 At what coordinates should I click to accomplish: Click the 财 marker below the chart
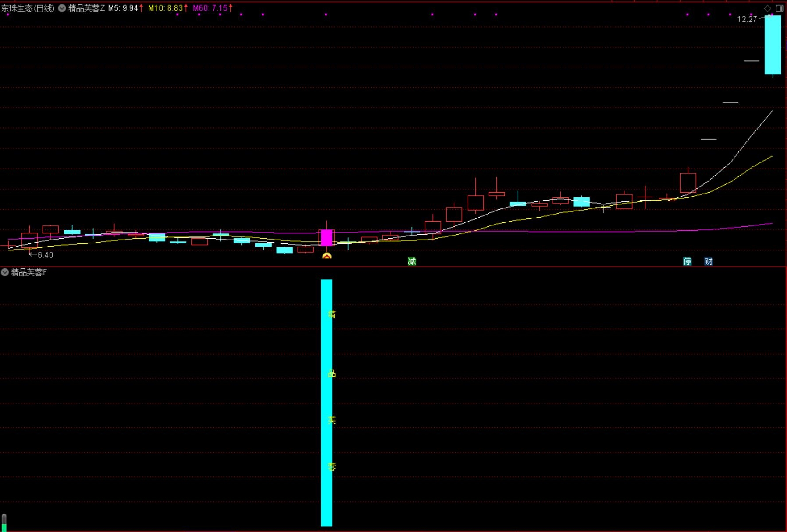pyautogui.click(x=709, y=261)
